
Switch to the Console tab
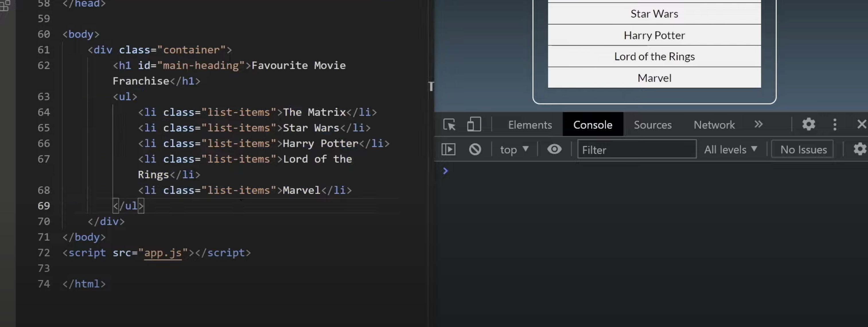click(x=593, y=125)
